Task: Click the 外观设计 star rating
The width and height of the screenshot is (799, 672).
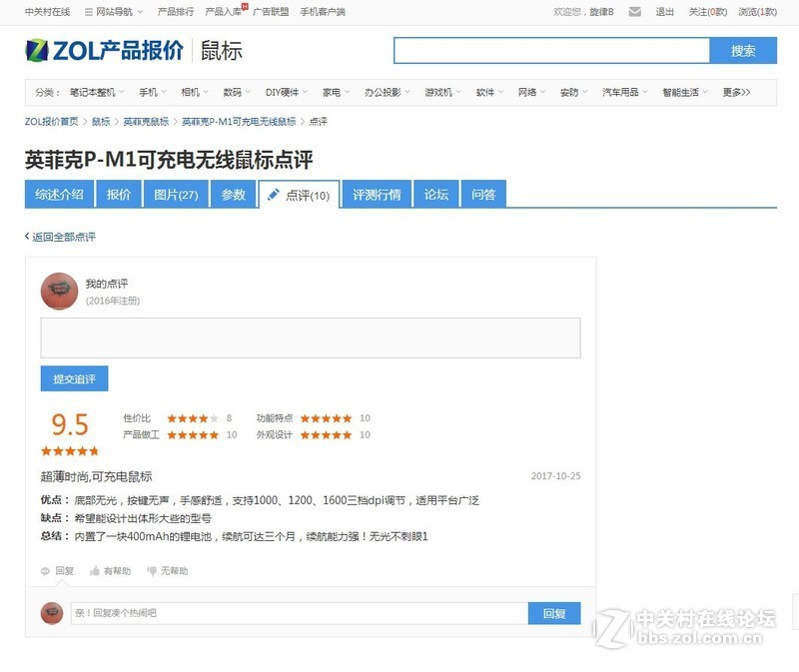Action: pyautogui.click(x=327, y=434)
